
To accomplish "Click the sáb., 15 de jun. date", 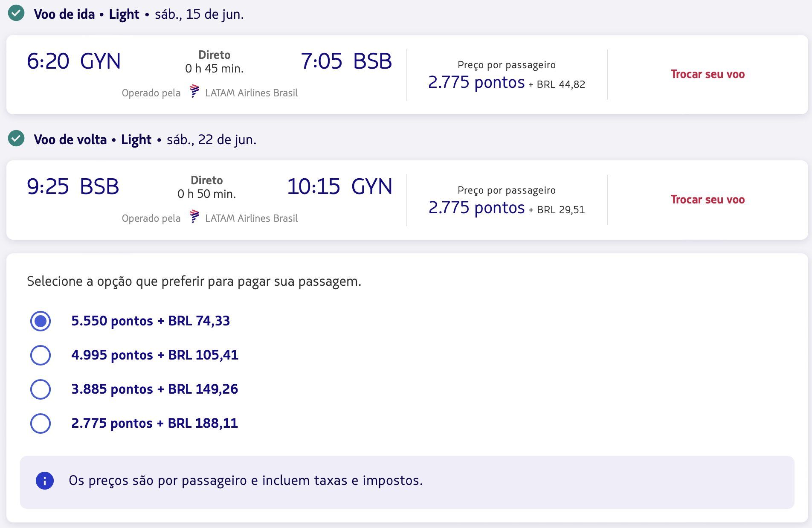I will click(x=199, y=14).
